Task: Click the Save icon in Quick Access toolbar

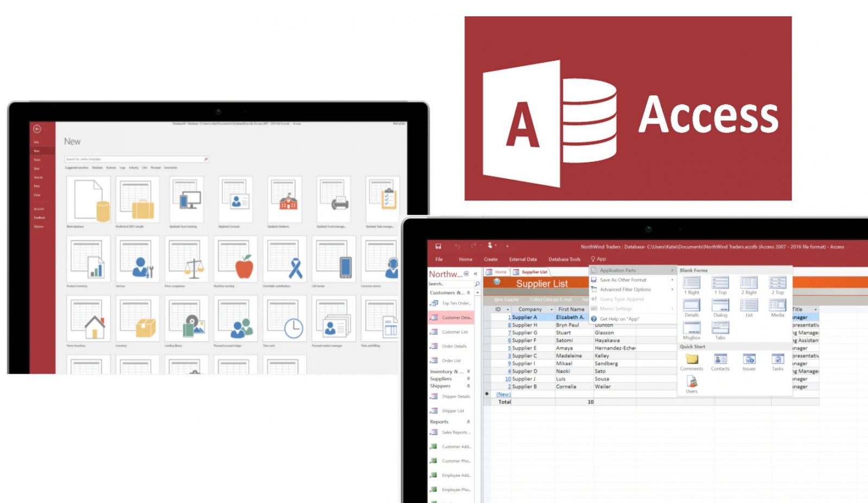Action: (438, 246)
